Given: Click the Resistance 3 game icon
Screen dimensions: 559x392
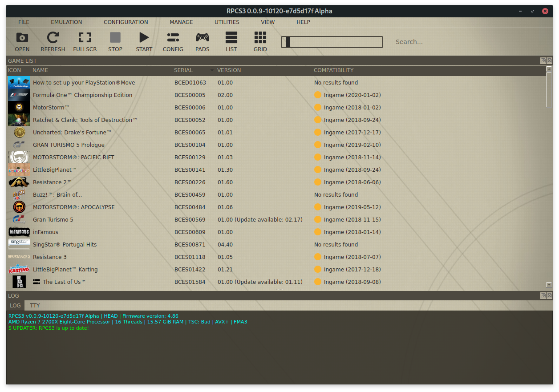Looking at the screenshot, I should click(19, 257).
